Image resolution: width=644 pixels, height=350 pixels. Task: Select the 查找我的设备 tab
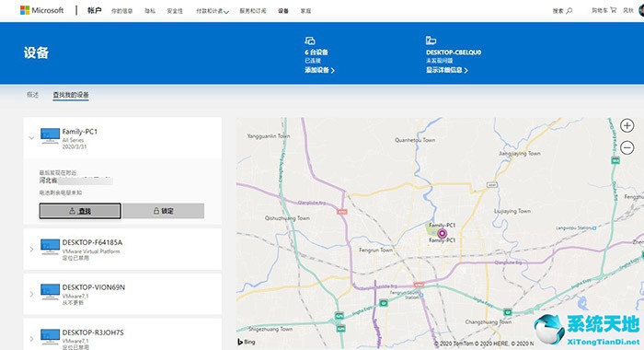pos(71,95)
